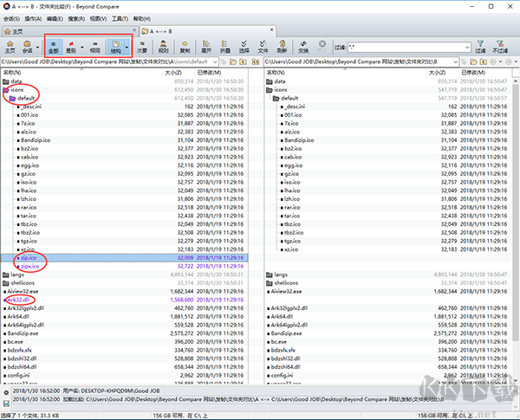This screenshot has width=520, height=420.
Task: Click the left pane default folder icon
Action: [13, 98]
